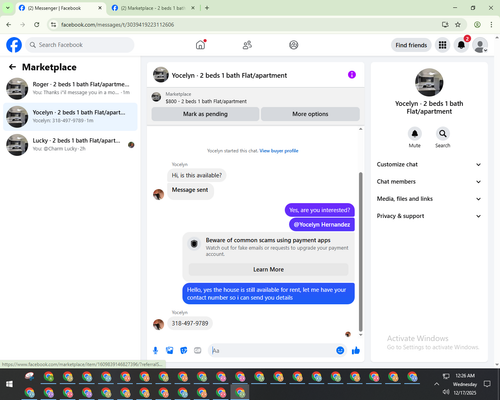This screenshot has width=500, height=400.
Task: Open the Chrome three-dot menu
Action: 491,25
